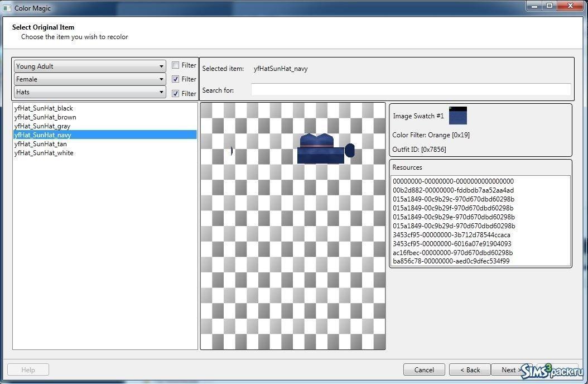Select resource 00b2d882-00000000-fddbdb7aa52aa4ad
The image size is (588, 384).
453,190
